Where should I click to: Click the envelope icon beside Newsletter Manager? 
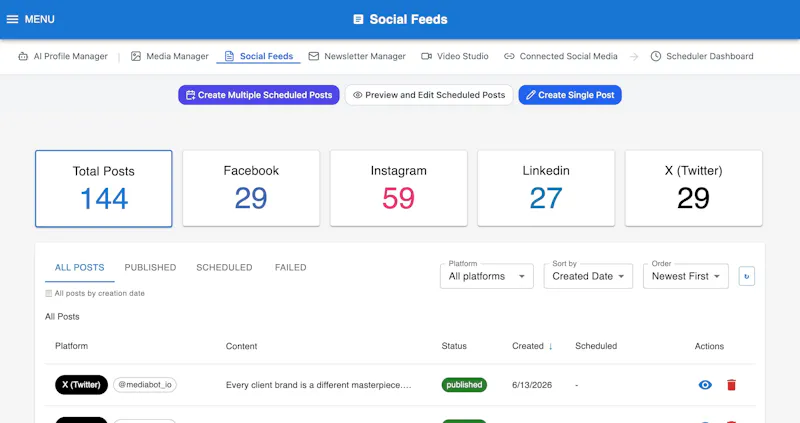(x=314, y=56)
